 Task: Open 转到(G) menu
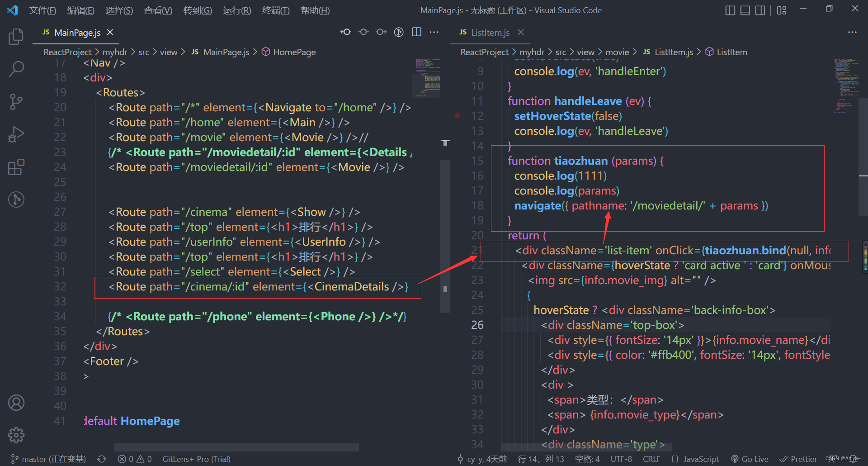(198, 10)
